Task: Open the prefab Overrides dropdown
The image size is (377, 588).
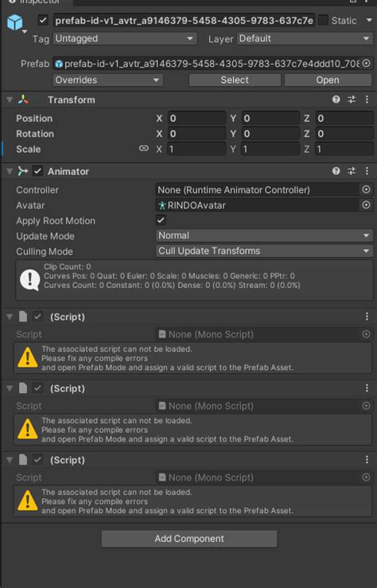Action: point(107,80)
